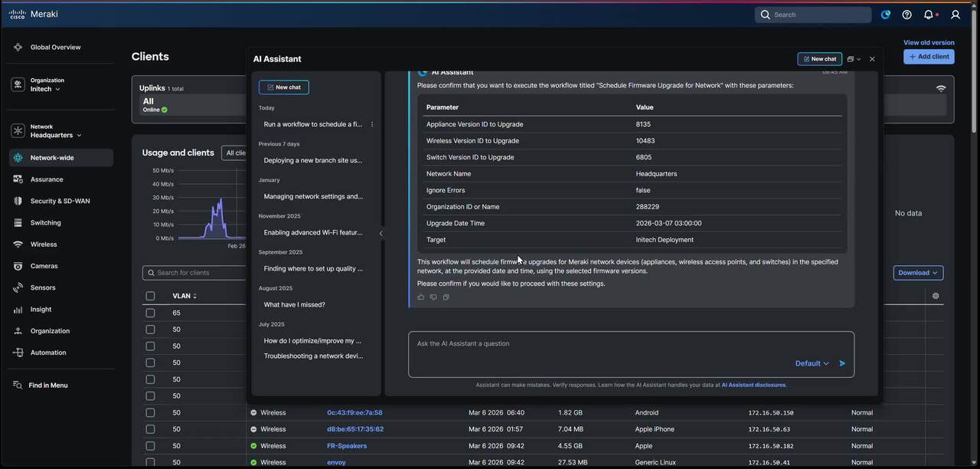
Task: Send the message with the arrow icon
Action: tap(842, 363)
